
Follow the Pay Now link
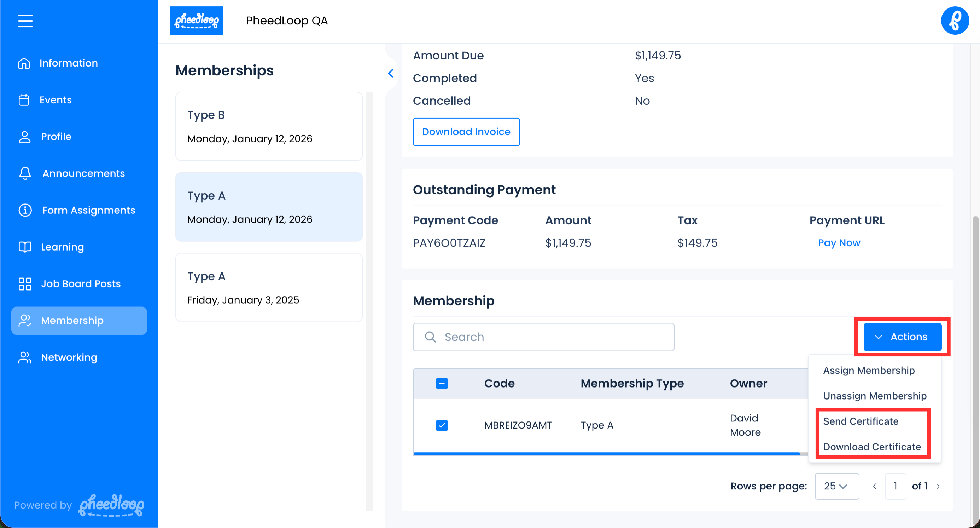coord(839,243)
